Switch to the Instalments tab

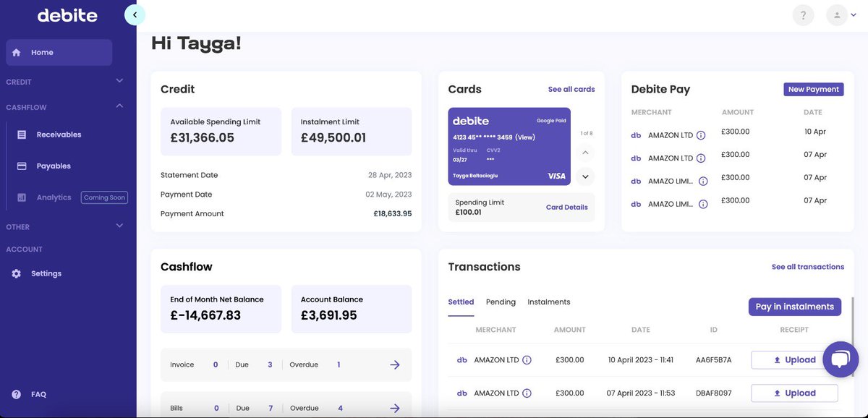coord(549,302)
